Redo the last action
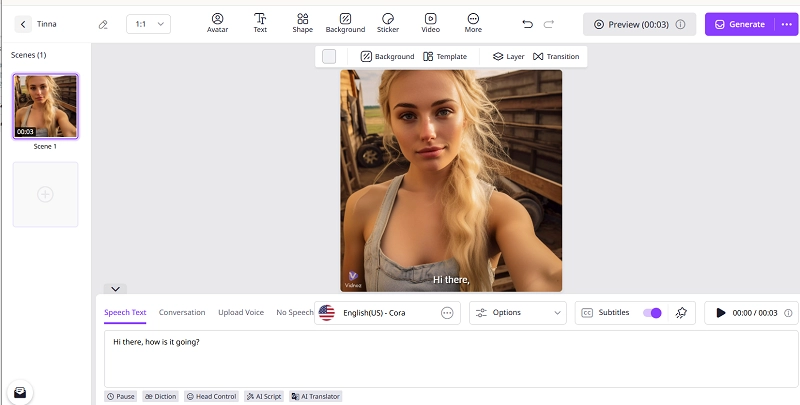Viewport: 800px width, 405px height. [548, 24]
